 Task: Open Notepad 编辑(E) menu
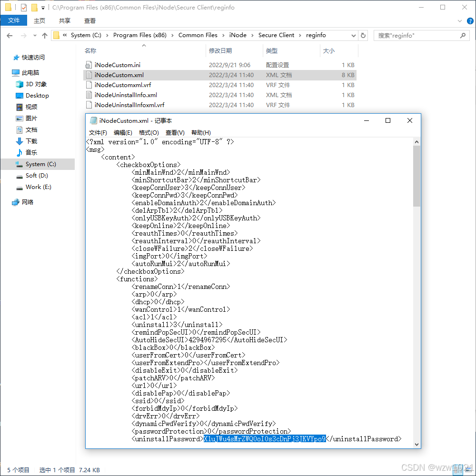click(123, 133)
